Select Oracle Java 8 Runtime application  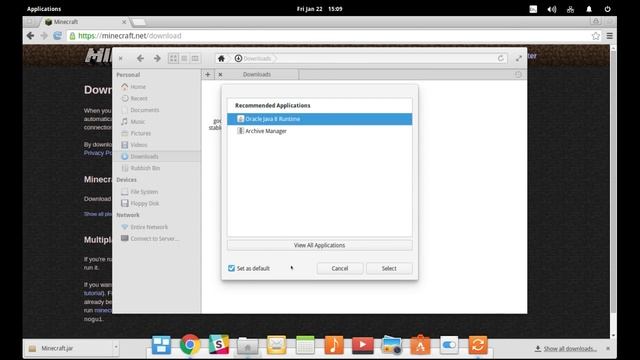click(x=319, y=119)
